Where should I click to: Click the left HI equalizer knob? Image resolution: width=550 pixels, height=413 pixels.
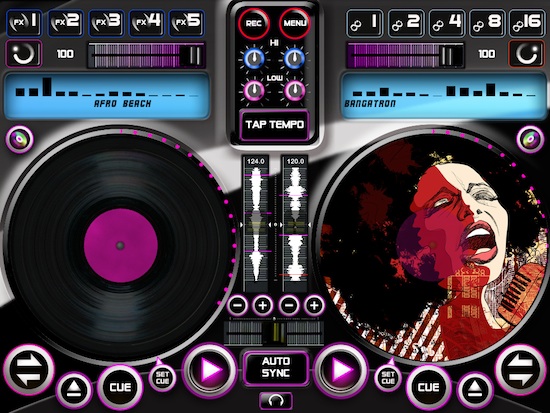[x=254, y=59]
